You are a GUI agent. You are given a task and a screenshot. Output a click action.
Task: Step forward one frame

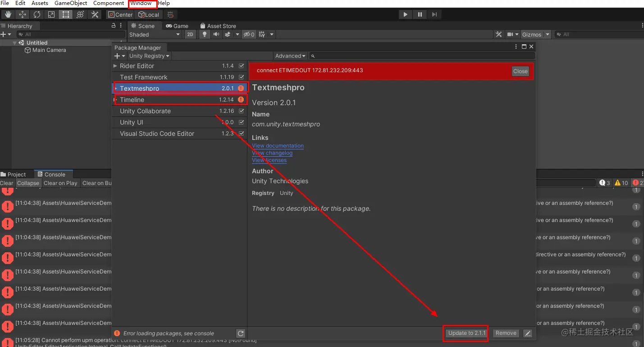pos(434,14)
